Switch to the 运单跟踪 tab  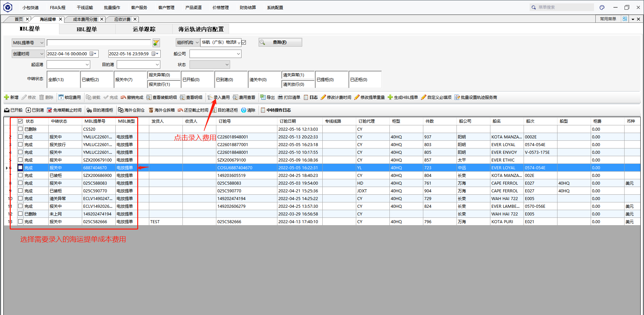coord(144,29)
